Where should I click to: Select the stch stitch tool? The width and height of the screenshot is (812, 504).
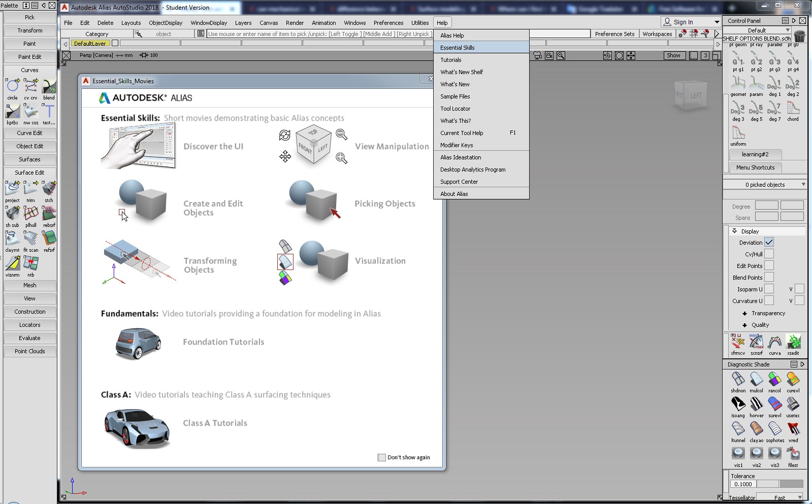pos(49,188)
